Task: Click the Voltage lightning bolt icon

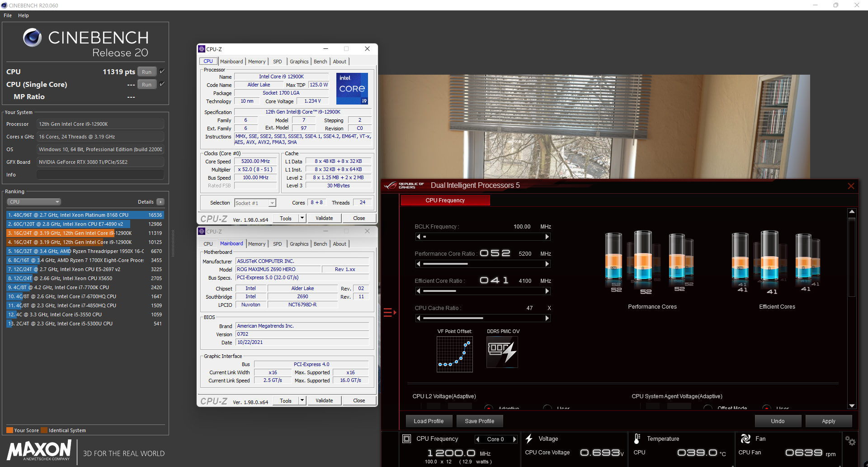Action: (x=528, y=438)
